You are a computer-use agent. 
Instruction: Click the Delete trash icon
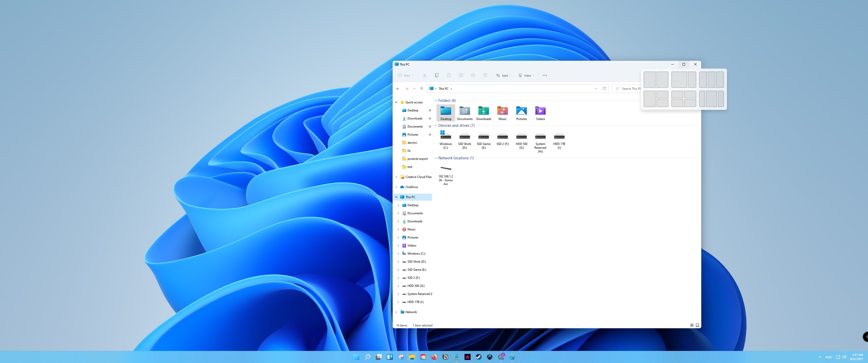click(x=485, y=75)
